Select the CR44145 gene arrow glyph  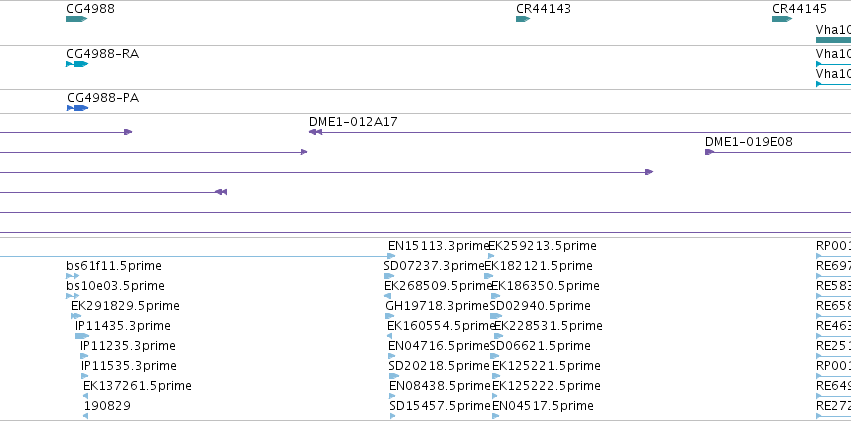(782, 19)
